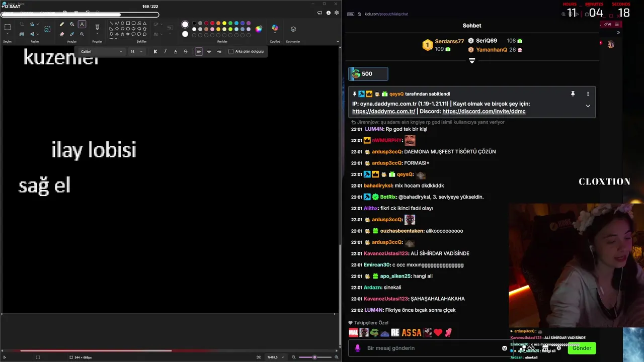Click the green Gönder send button
This screenshot has height=362, width=644.
(582, 348)
